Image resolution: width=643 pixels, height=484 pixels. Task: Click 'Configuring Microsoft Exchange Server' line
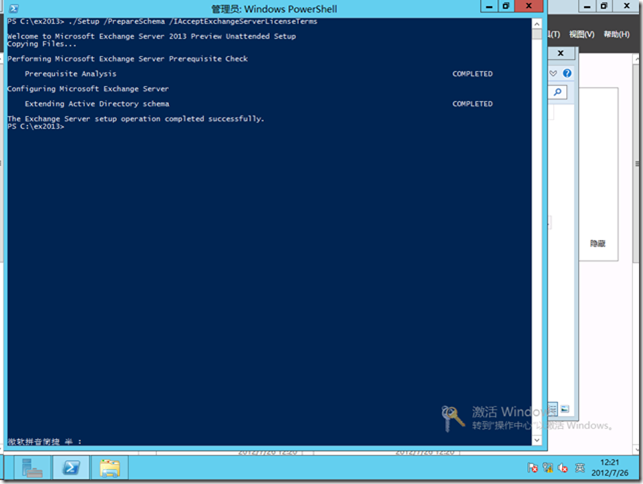[88, 89]
